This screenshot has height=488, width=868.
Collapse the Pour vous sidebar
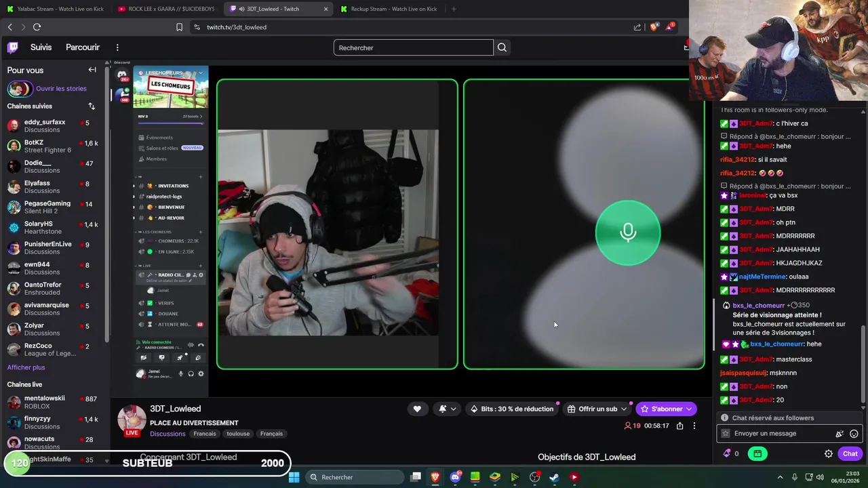92,70
